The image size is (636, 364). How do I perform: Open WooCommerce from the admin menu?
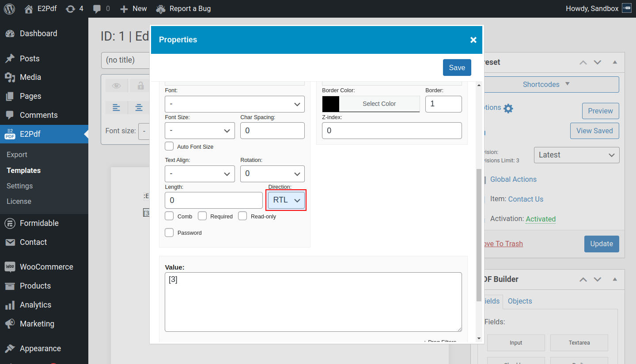click(x=46, y=267)
